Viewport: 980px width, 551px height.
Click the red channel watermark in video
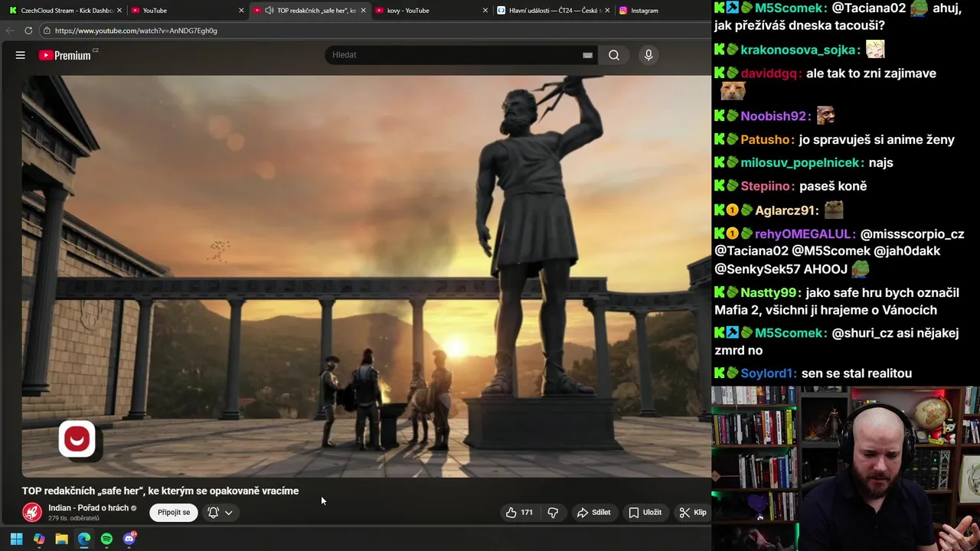[x=77, y=439]
